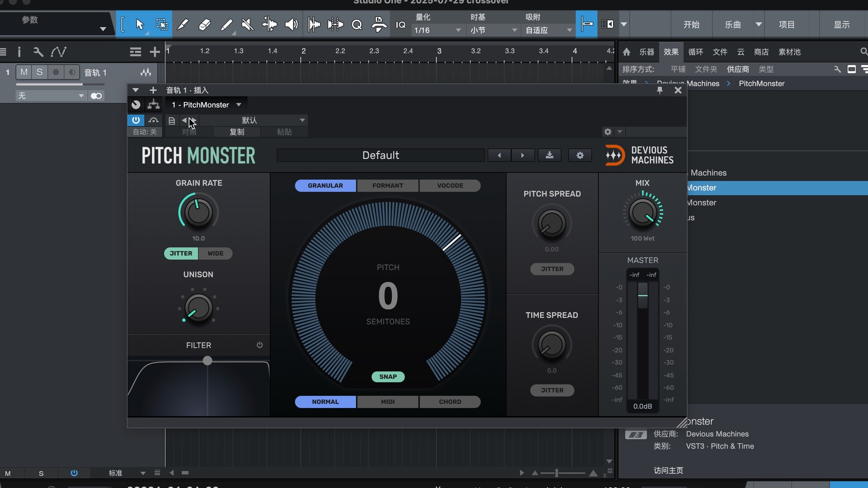Select the Paint pencil tool
This screenshot has height=488, width=868.
pos(226,24)
